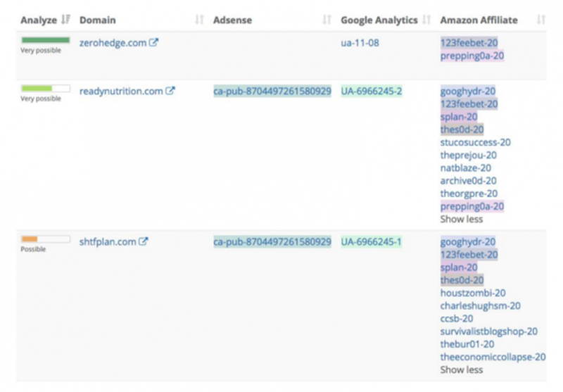563x392 pixels.
Task: Open charleshughsm-20 affiliate tag
Action: pyautogui.click(x=481, y=306)
